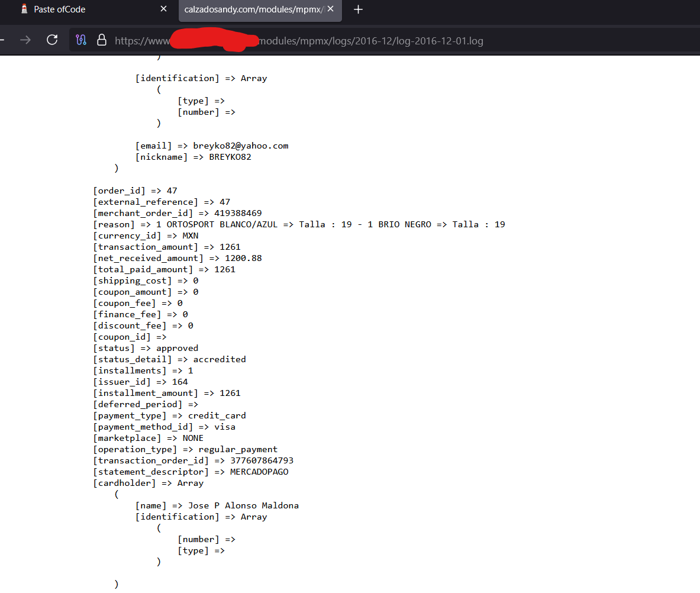Click the [deferred_period] line
The width and height of the screenshot is (700, 593).
coord(146,404)
